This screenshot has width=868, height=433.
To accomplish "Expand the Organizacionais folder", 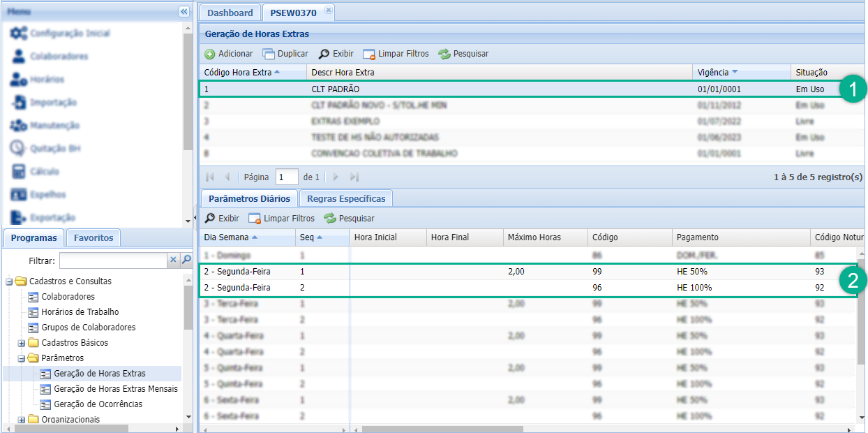I will tap(22, 420).
